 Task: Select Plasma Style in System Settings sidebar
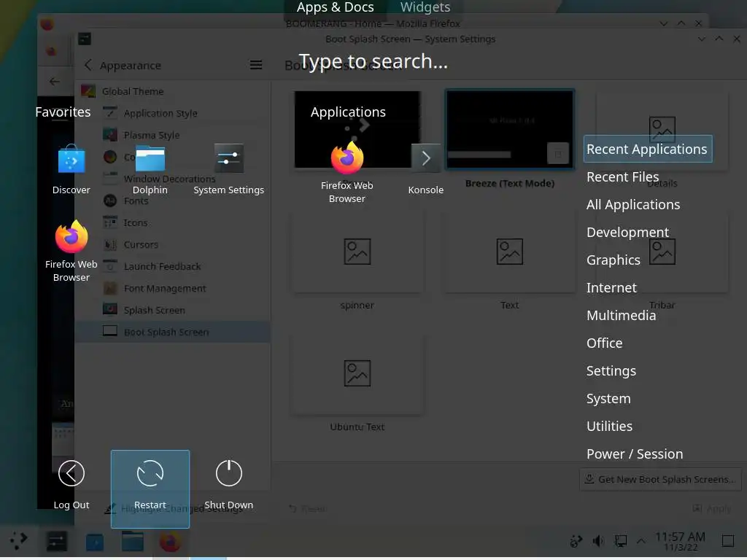(172, 135)
